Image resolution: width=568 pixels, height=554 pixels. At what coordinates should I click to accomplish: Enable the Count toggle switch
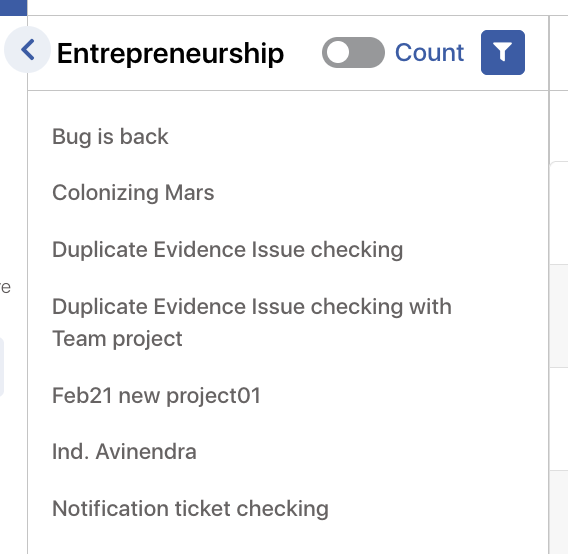353,53
